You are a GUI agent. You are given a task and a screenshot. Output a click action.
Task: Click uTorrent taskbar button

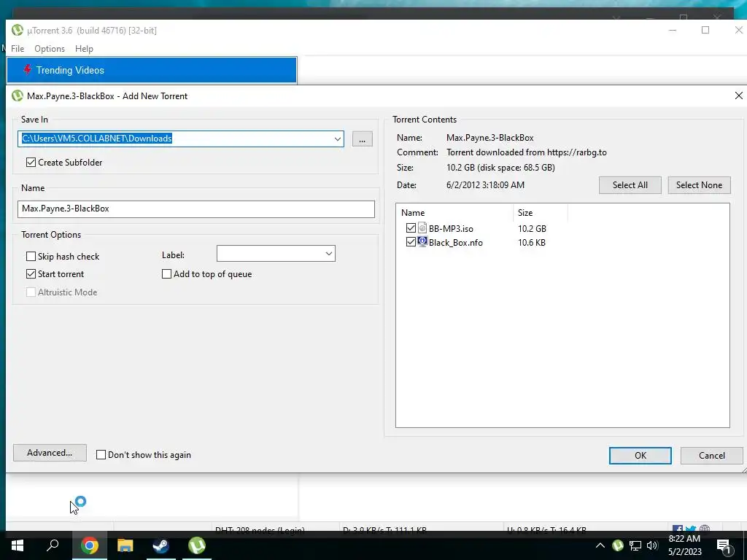(x=197, y=545)
